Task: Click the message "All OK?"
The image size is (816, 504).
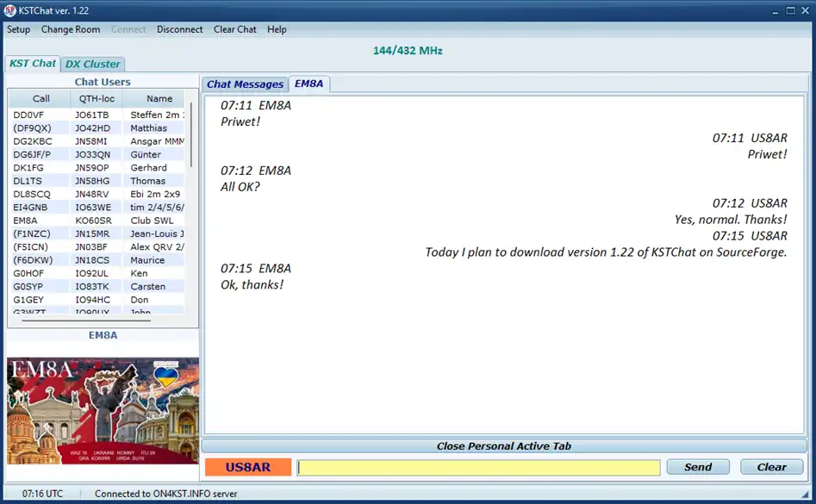Action: [x=240, y=187]
